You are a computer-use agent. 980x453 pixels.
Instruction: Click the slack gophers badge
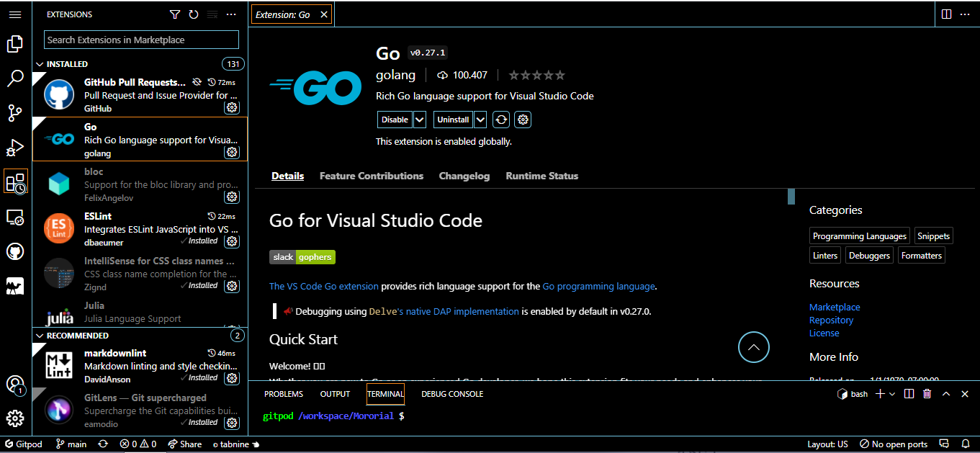[302, 257]
